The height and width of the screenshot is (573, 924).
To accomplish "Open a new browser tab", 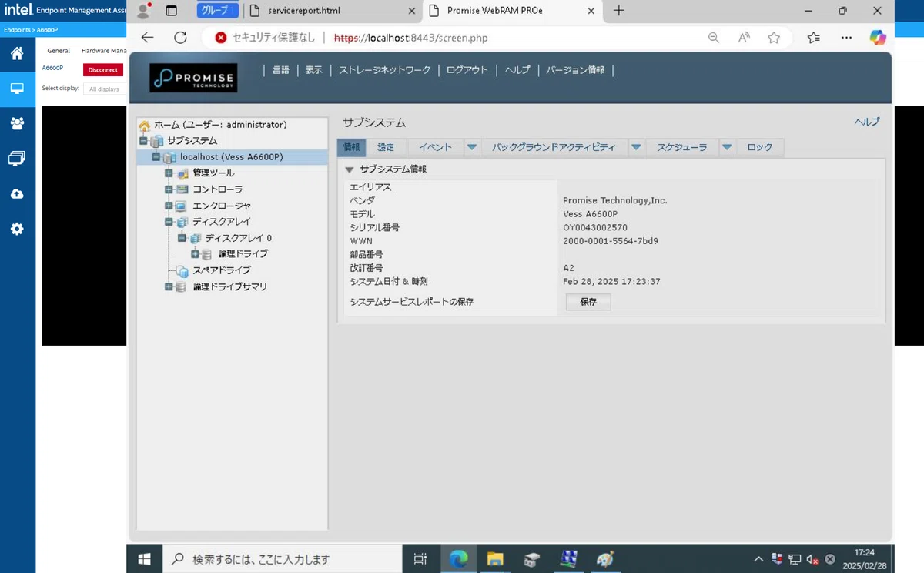I will coord(618,11).
